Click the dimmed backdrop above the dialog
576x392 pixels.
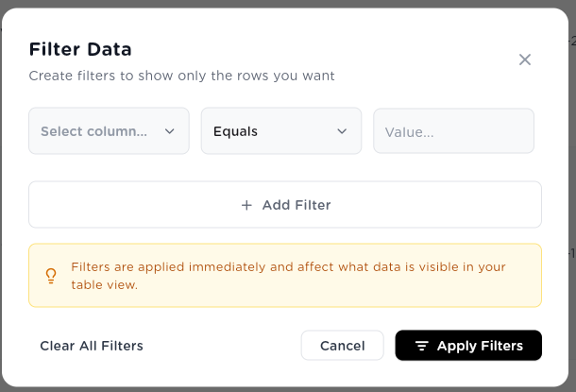point(288,4)
